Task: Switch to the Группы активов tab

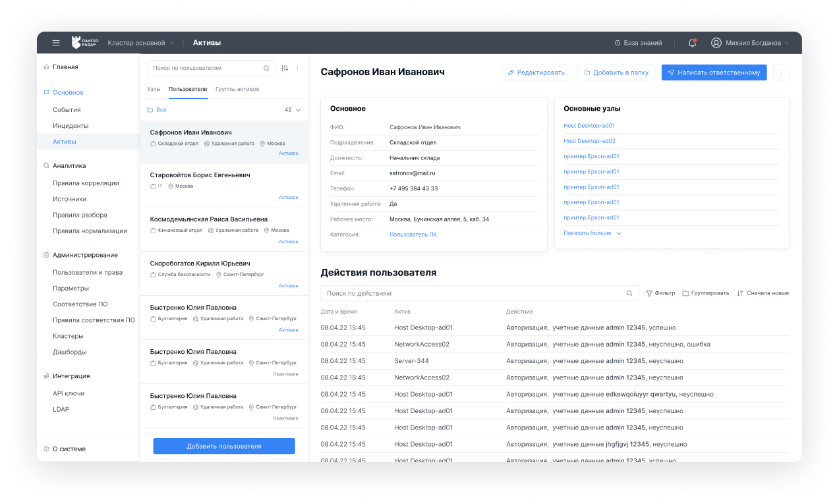Action: (x=237, y=89)
